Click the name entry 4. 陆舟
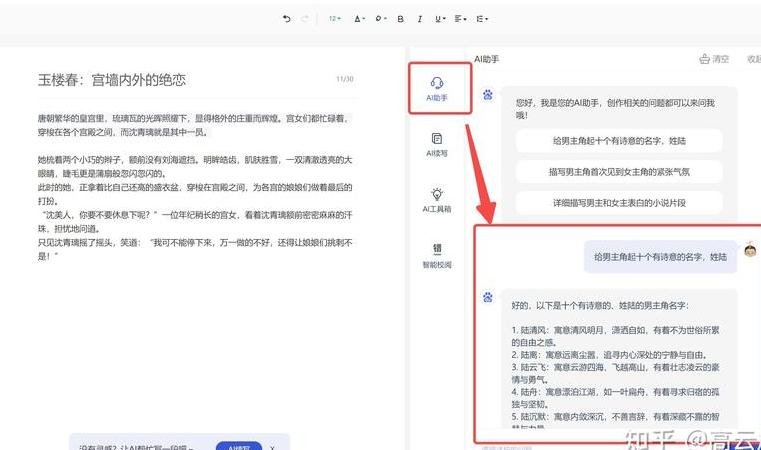The image size is (761, 450). (x=615, y=398)
